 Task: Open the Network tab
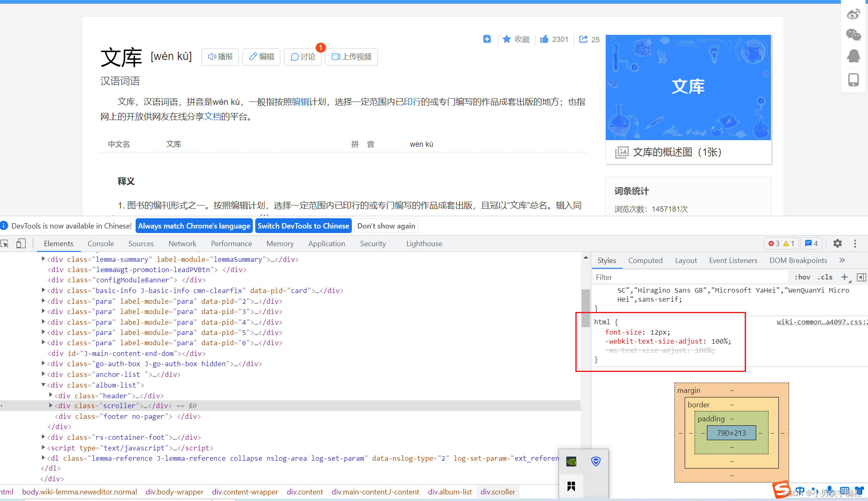click(182, 243)
